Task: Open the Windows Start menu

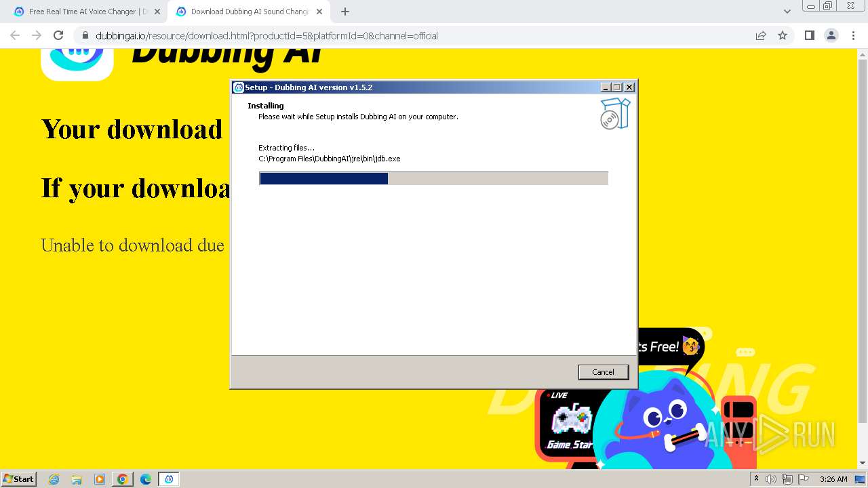Action: (19, 479)
